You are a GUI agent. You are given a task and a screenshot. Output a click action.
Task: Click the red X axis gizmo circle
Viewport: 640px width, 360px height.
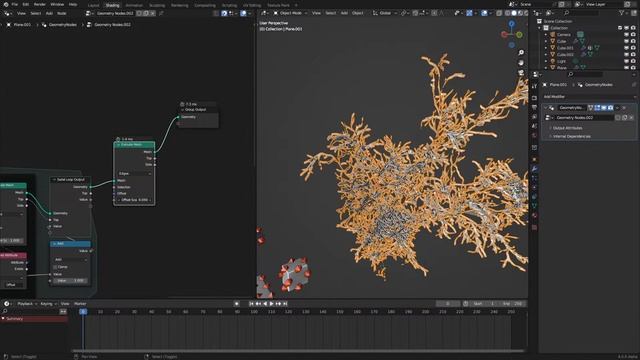point(504,34)
